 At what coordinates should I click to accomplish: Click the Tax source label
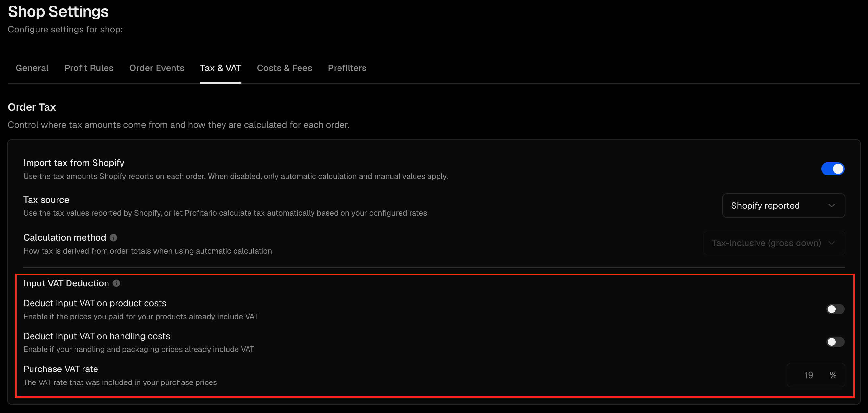[46, 200]
